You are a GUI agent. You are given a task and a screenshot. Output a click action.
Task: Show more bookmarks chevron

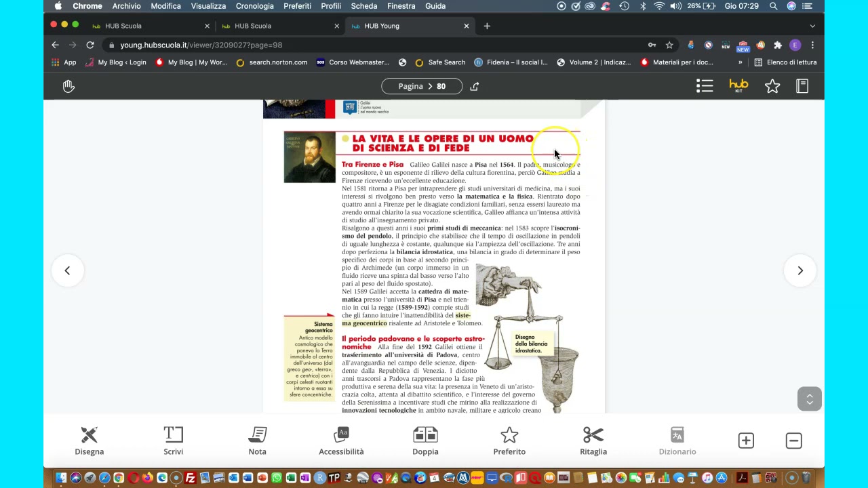740,62
